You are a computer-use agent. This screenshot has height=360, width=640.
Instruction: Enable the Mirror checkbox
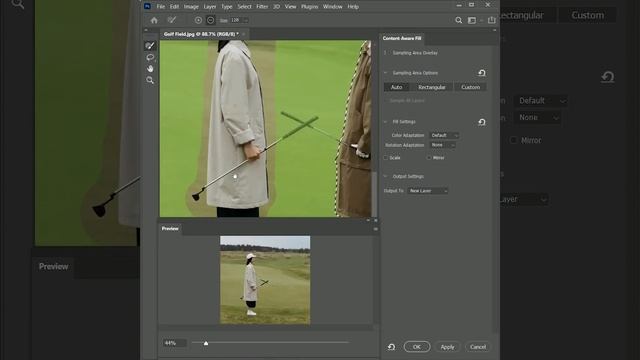click(x=429, y=158)
